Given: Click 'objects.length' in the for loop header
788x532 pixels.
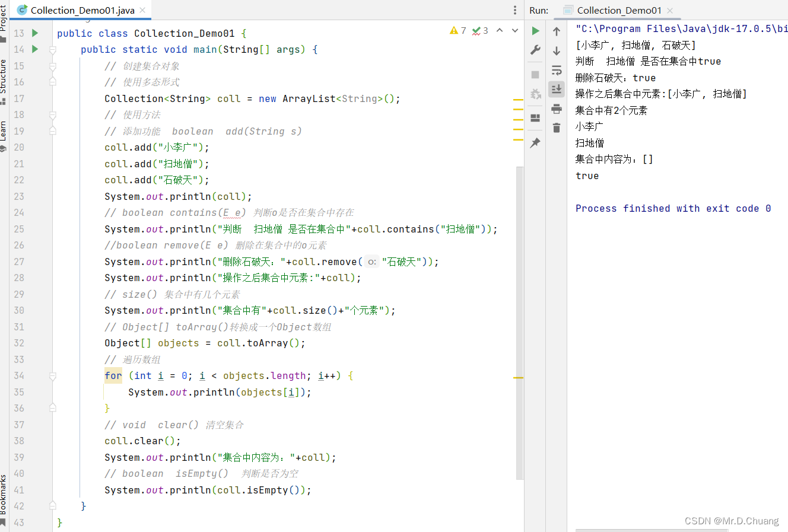Looking at the screenshot, I should [x=265, y=375].
